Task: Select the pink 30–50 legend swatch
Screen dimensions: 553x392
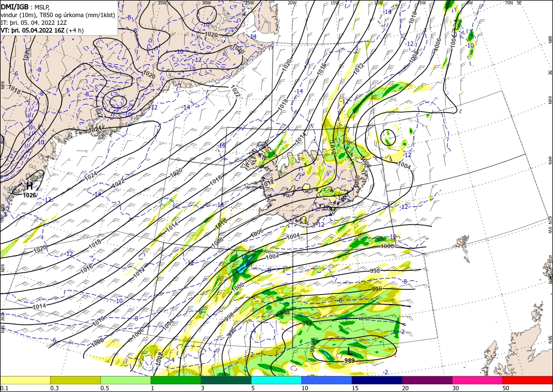Action: 478,380
